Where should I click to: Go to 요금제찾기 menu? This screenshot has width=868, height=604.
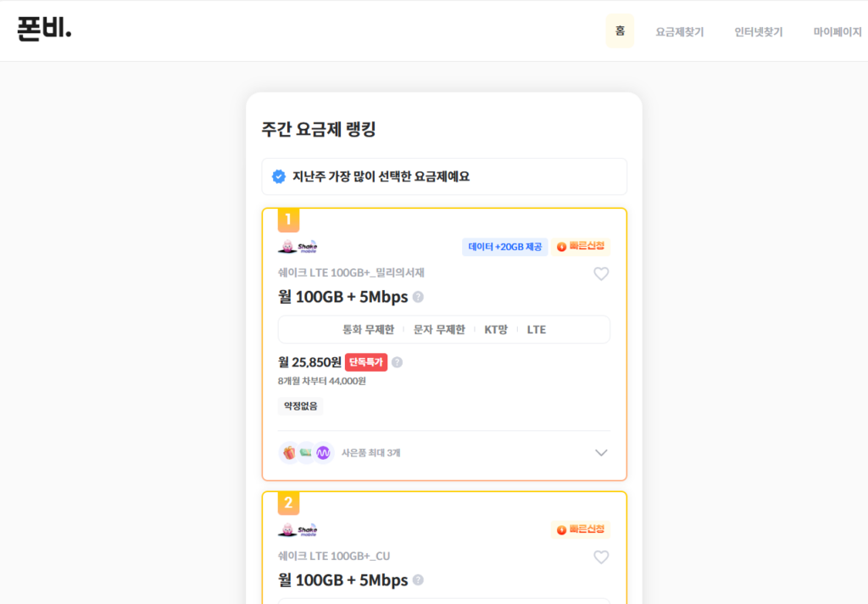(680, 32)
